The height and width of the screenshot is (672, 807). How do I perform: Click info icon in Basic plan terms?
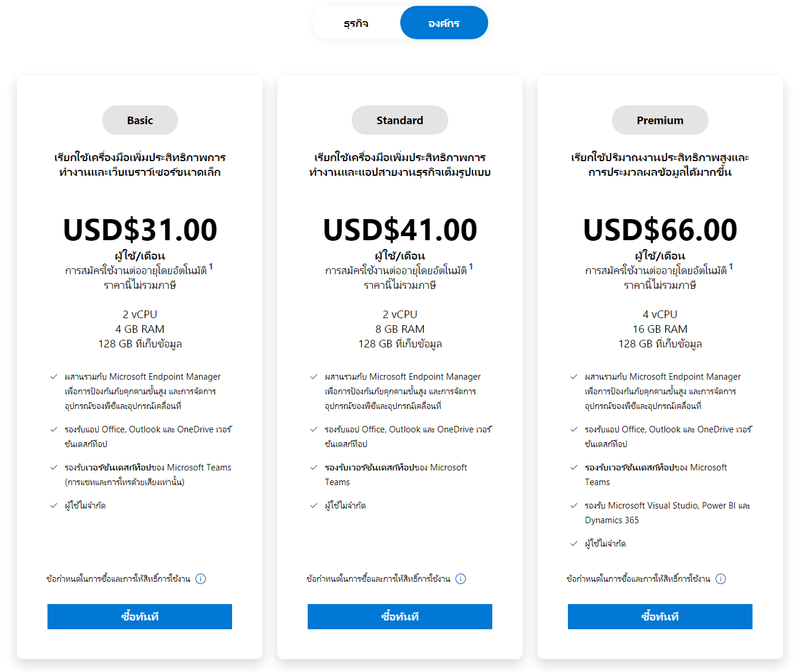200,579
